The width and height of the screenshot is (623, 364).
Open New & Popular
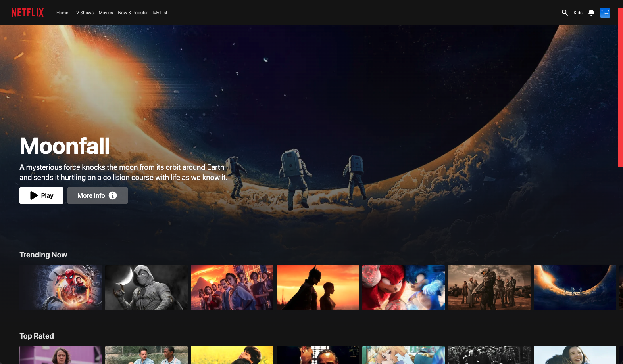[x=133, y=13]
